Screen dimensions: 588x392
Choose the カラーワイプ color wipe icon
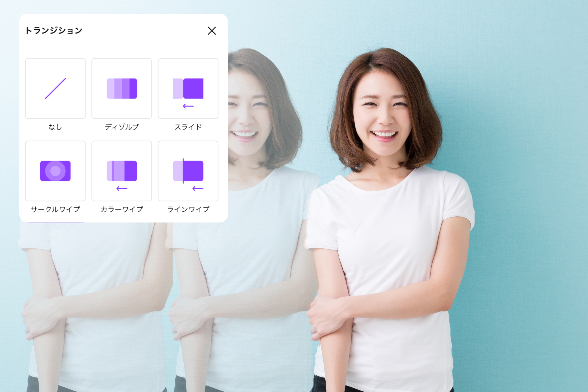point(122,171)
